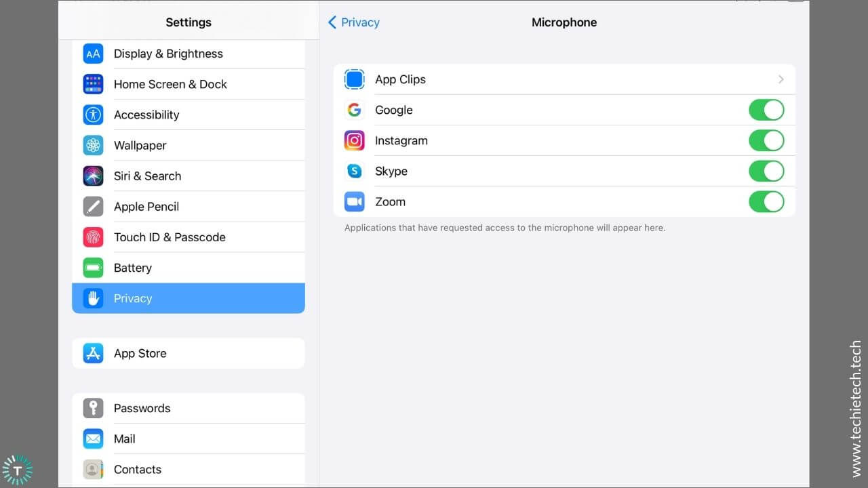This screenshot has width=868, height=488.
Task: Click the Instagram app icon
Action: pyautogui.click(x=355, y=140)
